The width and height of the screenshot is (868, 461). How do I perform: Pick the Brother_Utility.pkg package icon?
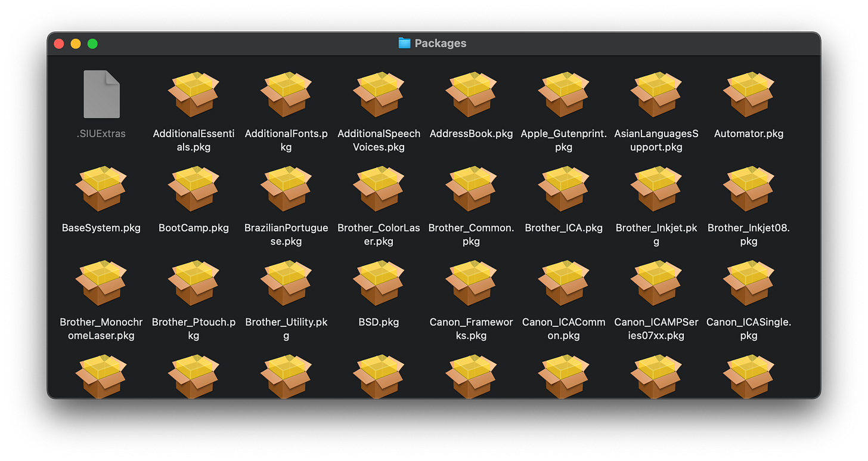click(286, 283)
